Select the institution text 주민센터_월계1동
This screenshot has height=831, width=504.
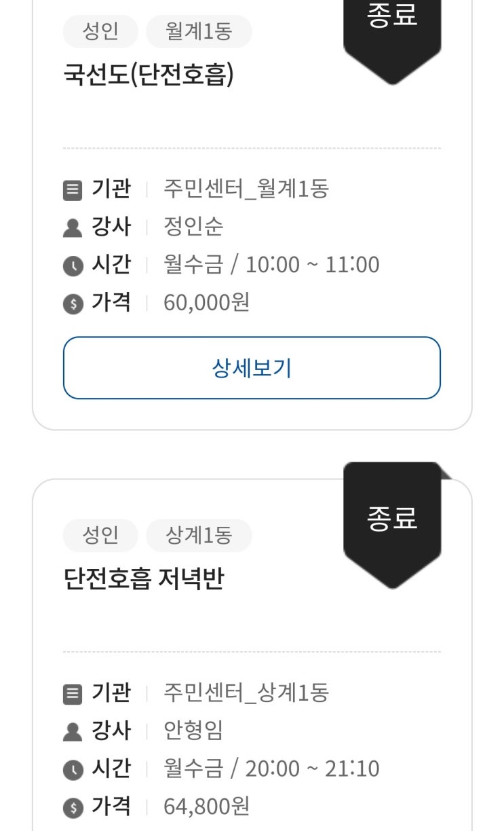[246, 189]
